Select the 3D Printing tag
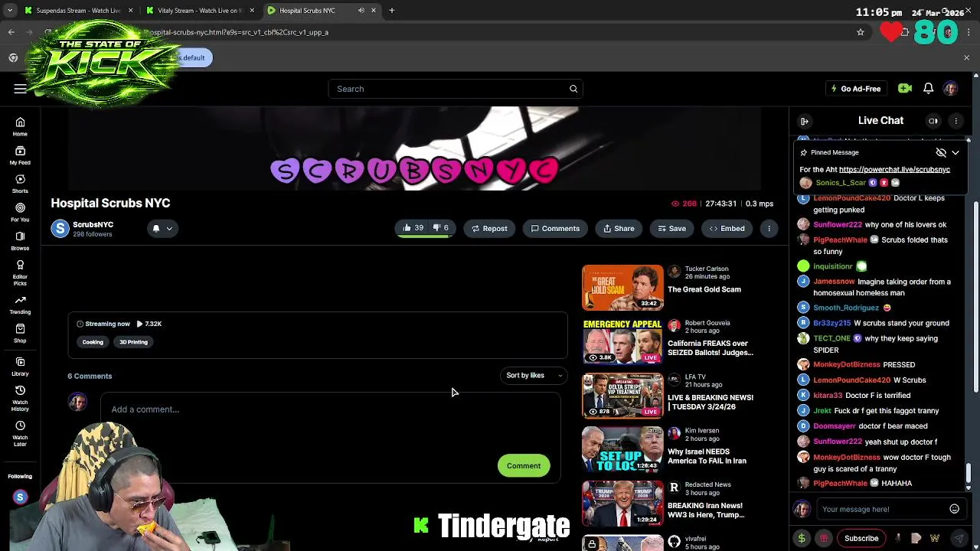This screenshot has width=980, height=551. coord(133,342)
